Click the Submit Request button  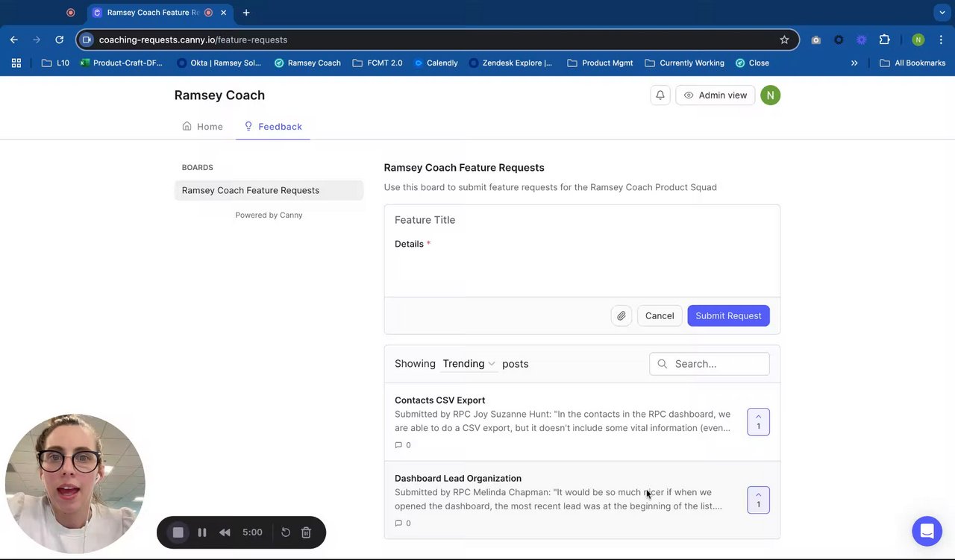coord(728,315)
